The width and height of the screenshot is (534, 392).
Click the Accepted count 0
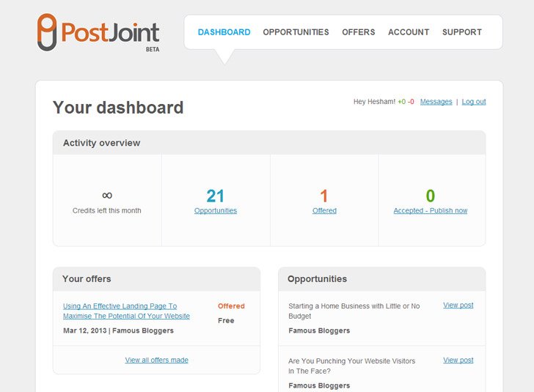click(431, 196)
